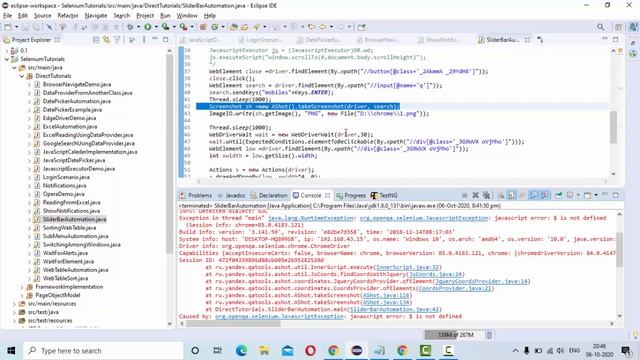Open the Refactor menu
The image size is (640, 360).
click(x=68, y=16)
